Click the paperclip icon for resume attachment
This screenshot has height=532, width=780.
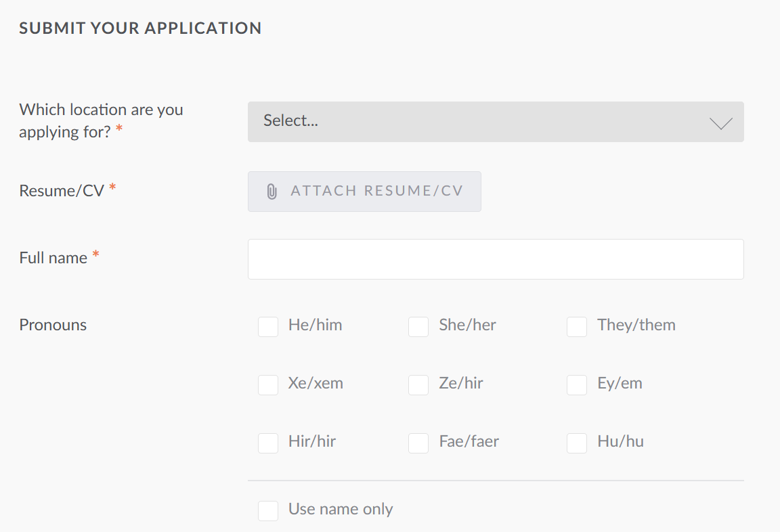(x=272, y=192)
